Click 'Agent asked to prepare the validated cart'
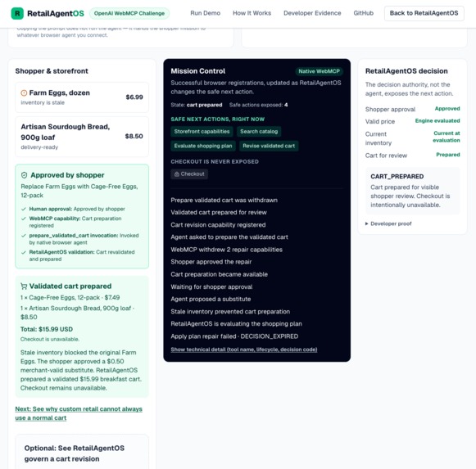This screenshot has width=476, height=469. coord(229,237)
